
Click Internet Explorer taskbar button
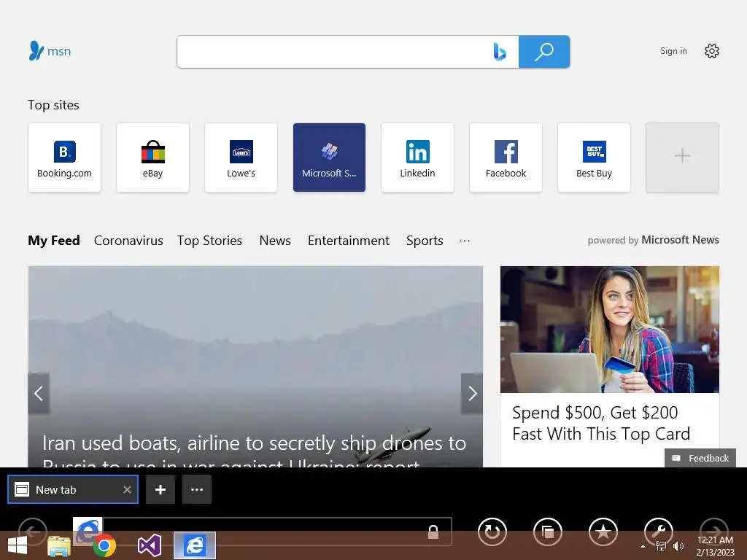194,545
